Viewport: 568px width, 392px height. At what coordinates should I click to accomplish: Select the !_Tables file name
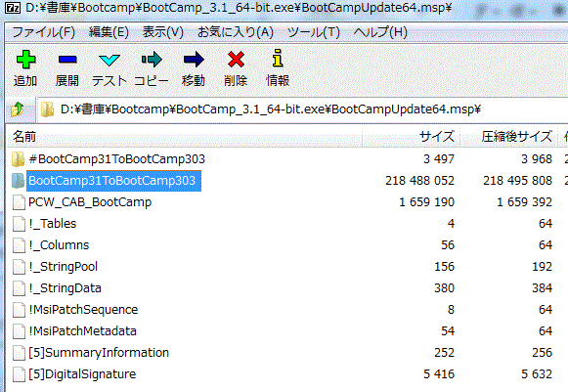(x=53, y=224)
